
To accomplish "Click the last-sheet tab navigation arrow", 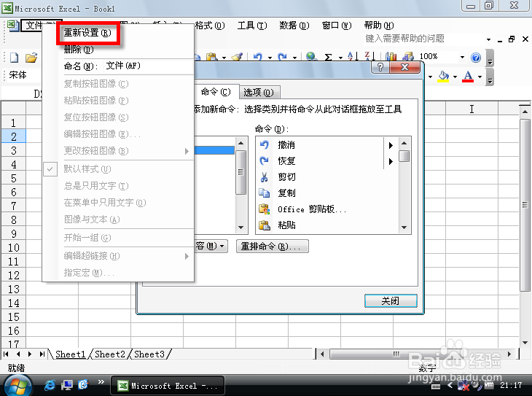I will click(42, 354).
